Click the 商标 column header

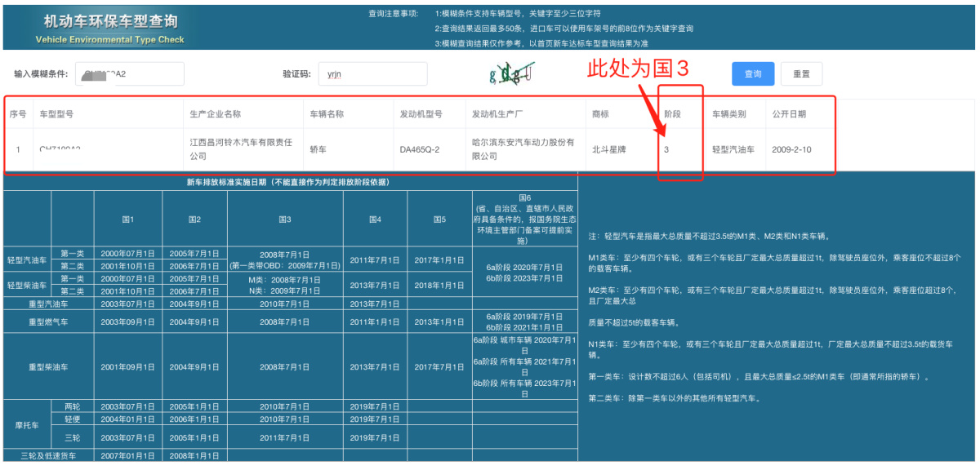point(600,114)
